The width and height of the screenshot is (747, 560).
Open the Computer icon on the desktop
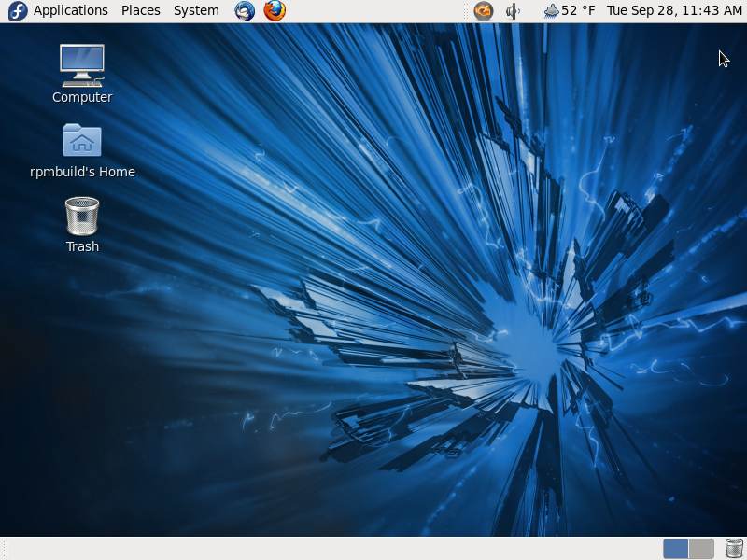81,65
